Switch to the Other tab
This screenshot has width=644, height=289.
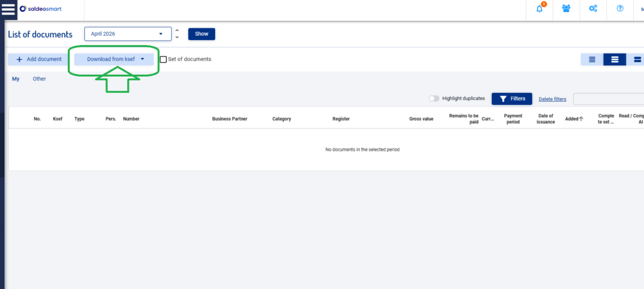click(39, 79)
